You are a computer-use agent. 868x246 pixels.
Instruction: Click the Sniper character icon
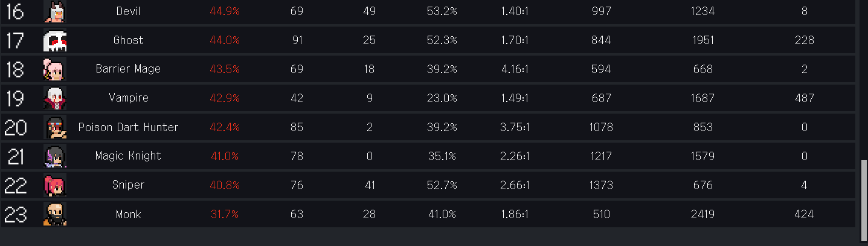(x=54, y=185)
